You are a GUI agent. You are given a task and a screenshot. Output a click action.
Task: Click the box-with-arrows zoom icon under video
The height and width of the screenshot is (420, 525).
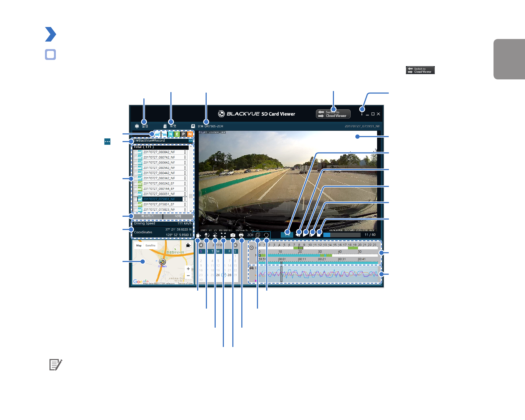click(x=198, y=235)
